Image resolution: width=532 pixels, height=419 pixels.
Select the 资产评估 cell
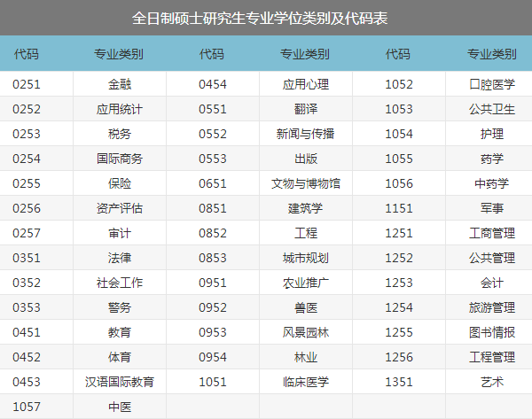click(119, 209)
